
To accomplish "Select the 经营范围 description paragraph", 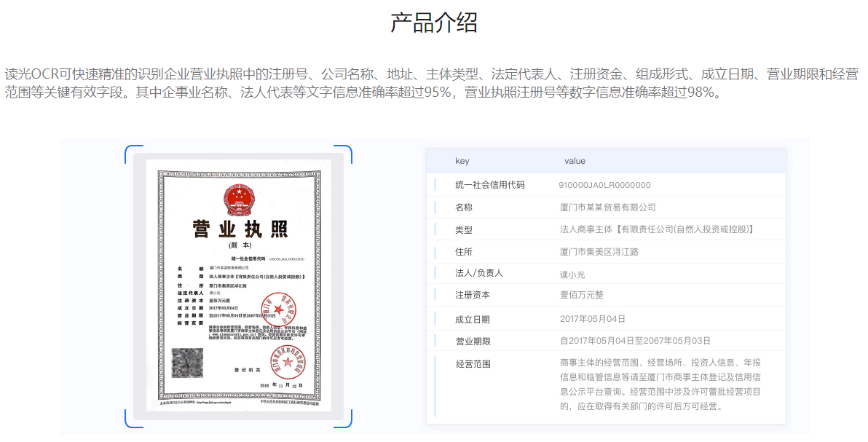I will pyautogui.click(x=660, y=384).
